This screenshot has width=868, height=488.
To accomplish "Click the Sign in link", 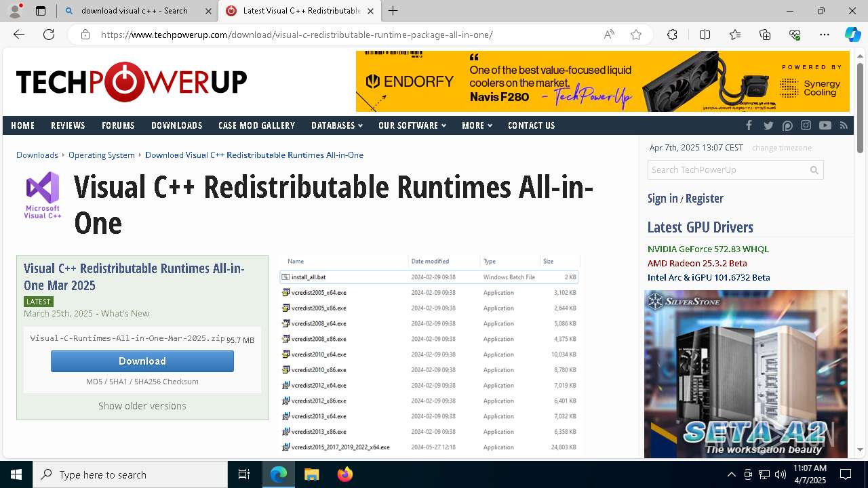I will point(663,199).
